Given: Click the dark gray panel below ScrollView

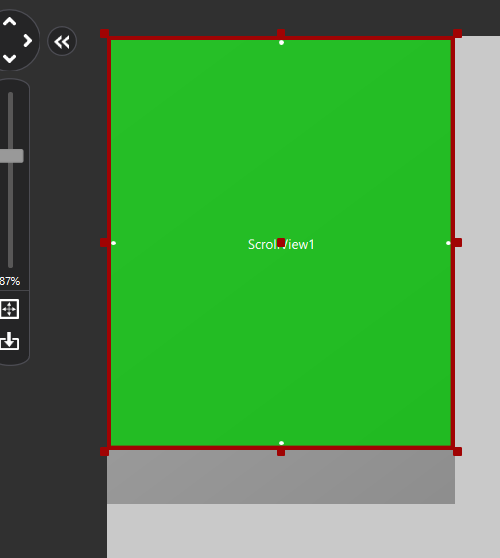Looking at the screenshot, I should point(281,477).
